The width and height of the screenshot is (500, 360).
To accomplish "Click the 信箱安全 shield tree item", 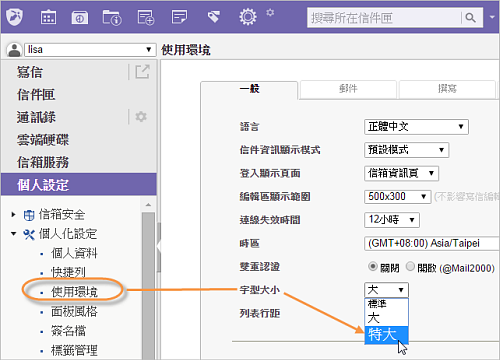I will (x=54, y=215).
